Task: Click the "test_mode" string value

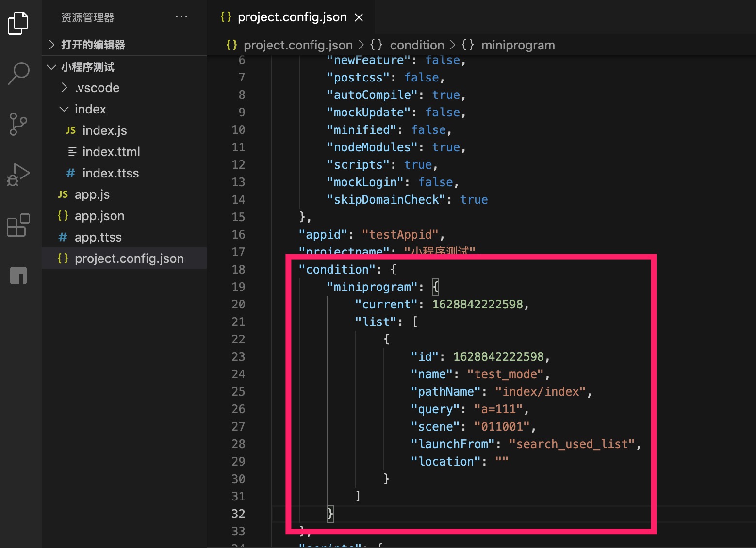Action: [x=505, y=374]
